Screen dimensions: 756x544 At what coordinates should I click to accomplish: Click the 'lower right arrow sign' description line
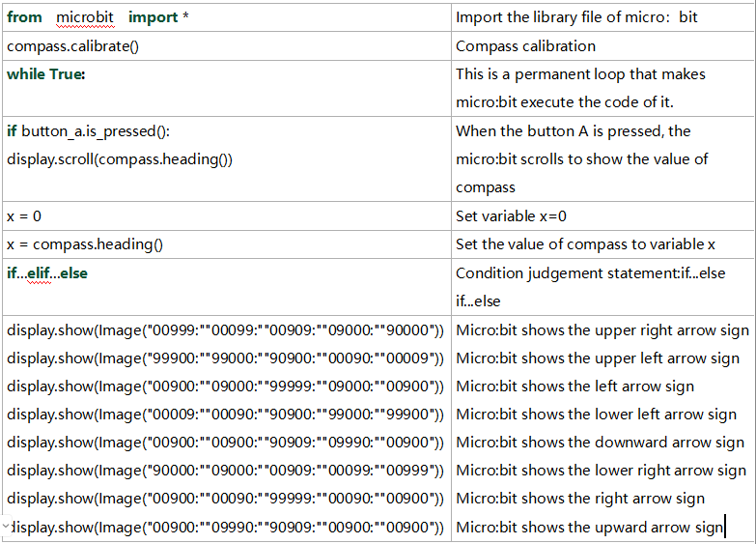pyautogui.click(x=602, y=471)
